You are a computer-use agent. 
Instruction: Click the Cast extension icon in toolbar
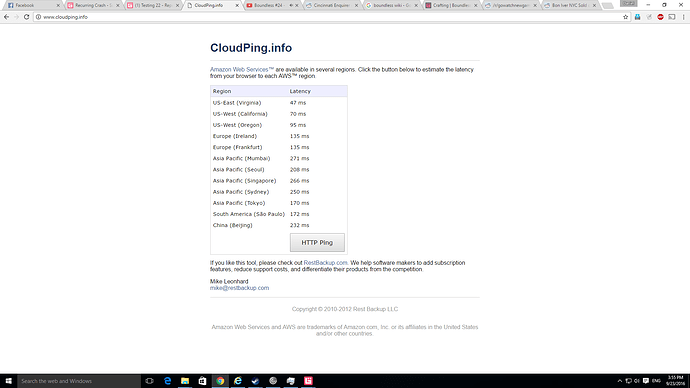[x=672, y=17]
